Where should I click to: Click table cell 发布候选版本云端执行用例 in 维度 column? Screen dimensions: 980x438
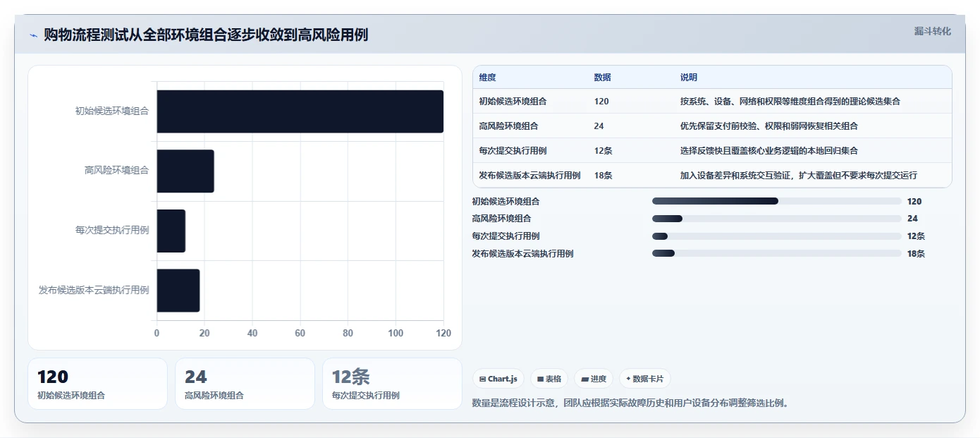[x=529, y=176]
